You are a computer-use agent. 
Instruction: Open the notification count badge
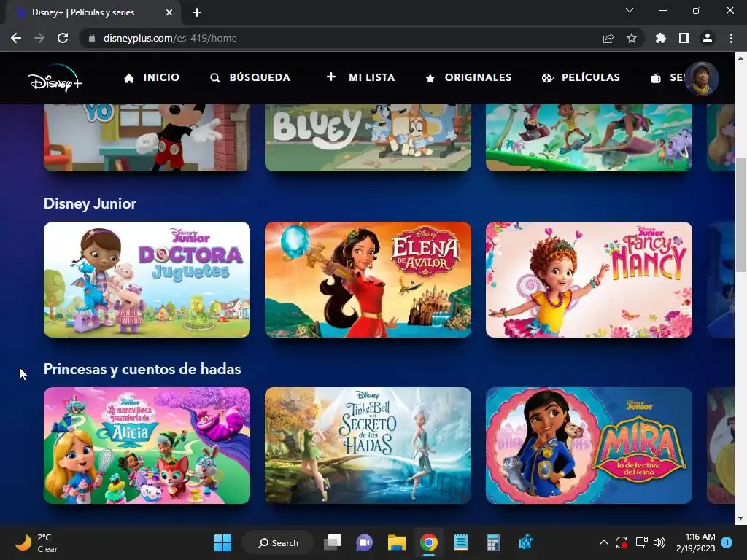727,542
